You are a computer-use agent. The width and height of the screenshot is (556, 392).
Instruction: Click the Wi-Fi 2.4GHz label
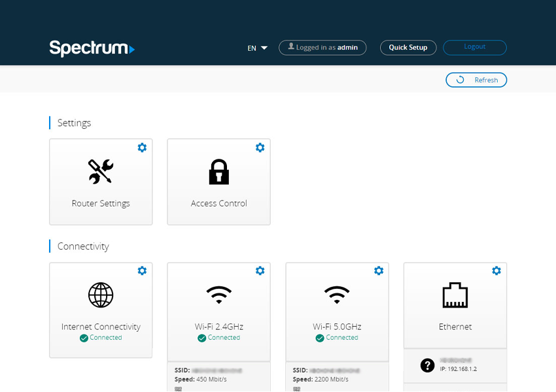(x=218, y=327)
